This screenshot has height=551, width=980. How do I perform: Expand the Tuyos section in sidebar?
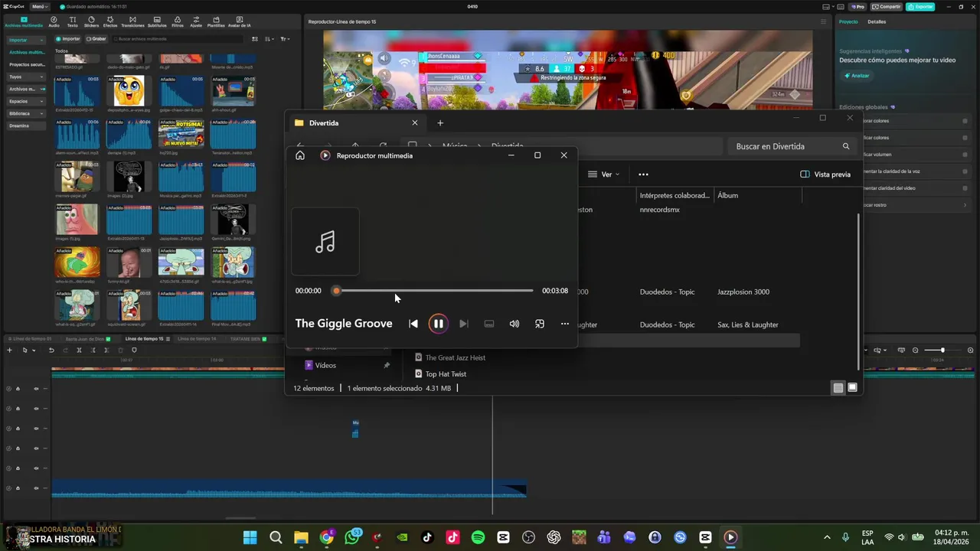26,77
